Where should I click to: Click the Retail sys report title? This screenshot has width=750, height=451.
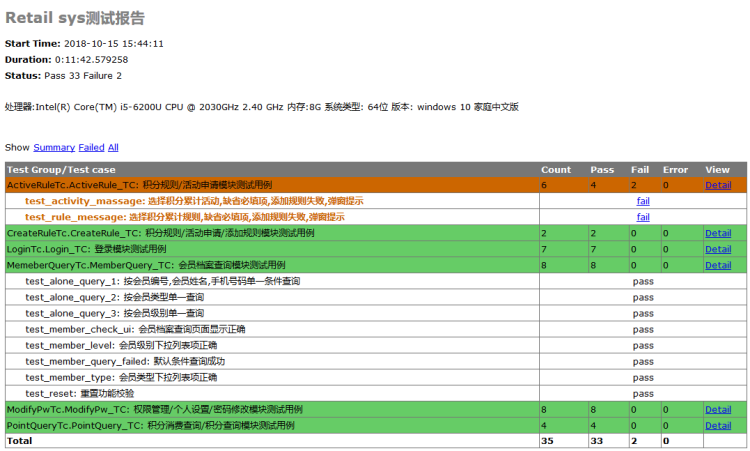(75, 18)
